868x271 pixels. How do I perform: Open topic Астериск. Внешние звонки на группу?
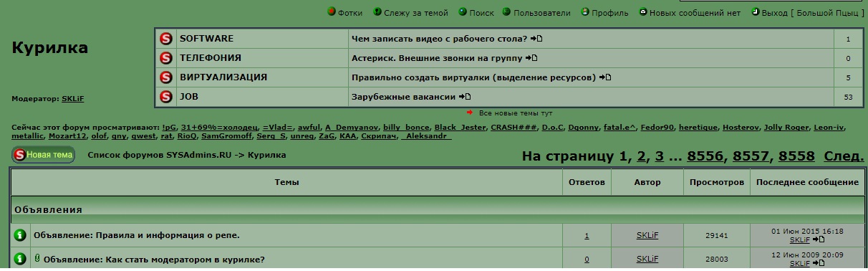pos(437,58)
